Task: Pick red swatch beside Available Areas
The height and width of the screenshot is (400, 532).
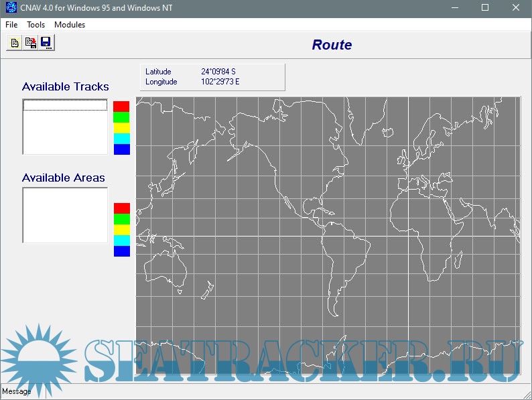Action: 121,208
